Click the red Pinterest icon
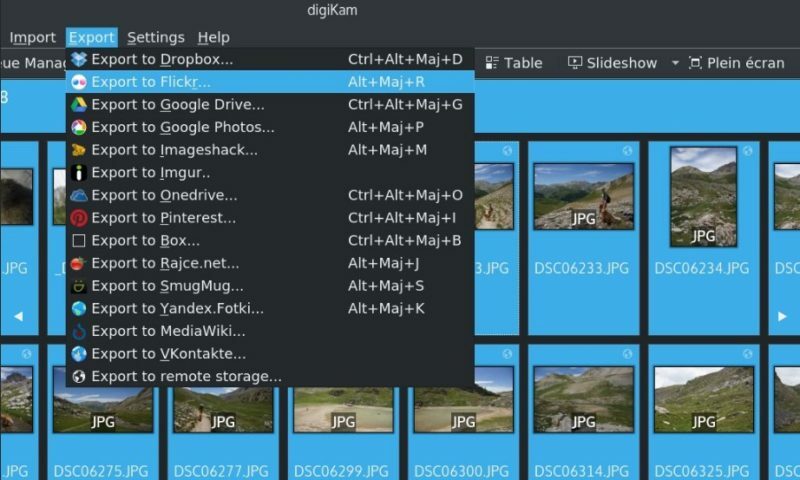 coord(79,218)
